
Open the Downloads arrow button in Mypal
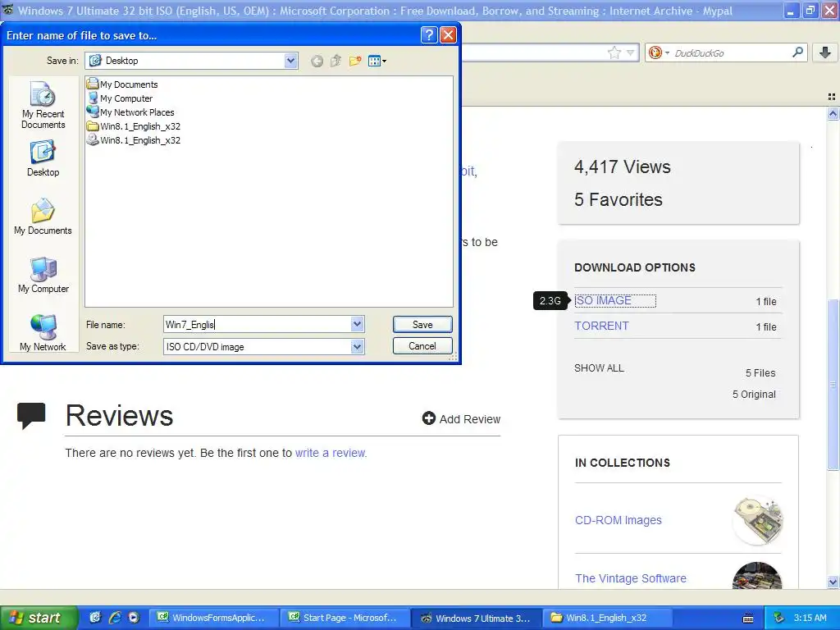[825, 52]
